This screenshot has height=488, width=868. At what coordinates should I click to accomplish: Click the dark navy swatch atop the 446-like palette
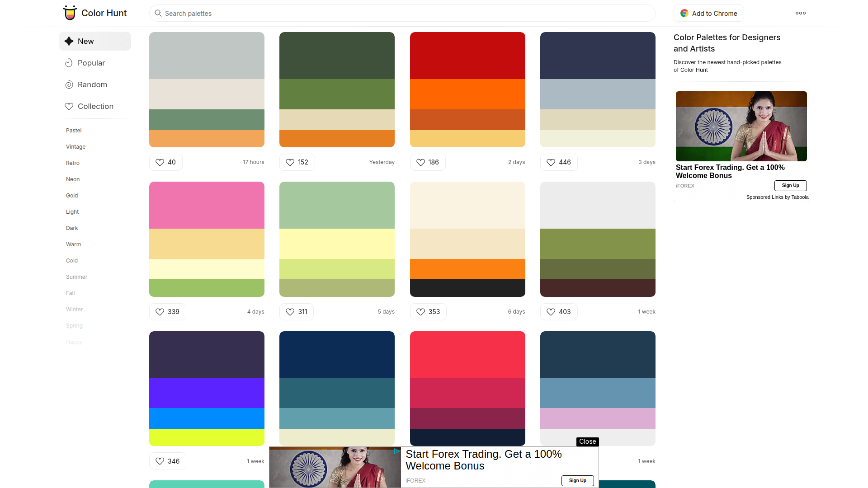[x=598, y=56]
